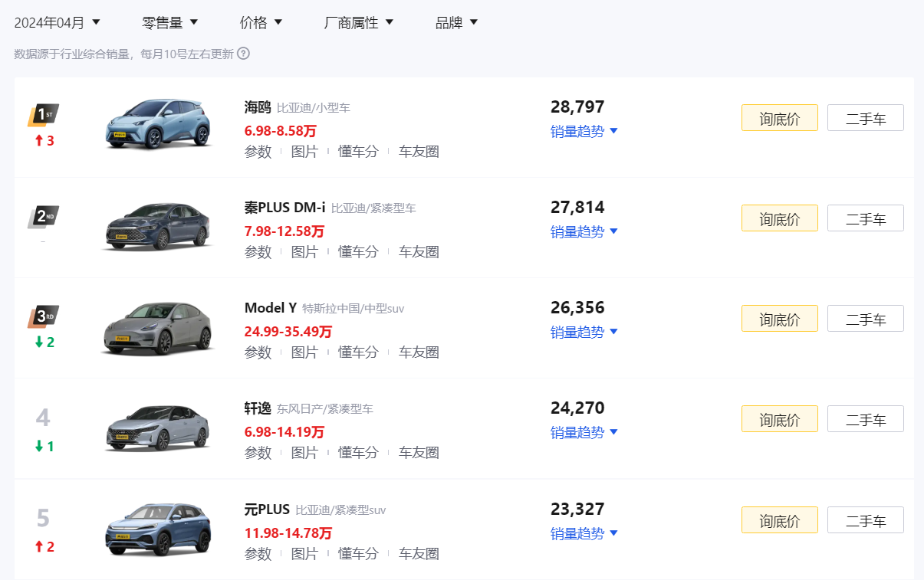
Task: Open 懂车分 for 轩逸
Action: pyautogui.click(x=358, y=453)
